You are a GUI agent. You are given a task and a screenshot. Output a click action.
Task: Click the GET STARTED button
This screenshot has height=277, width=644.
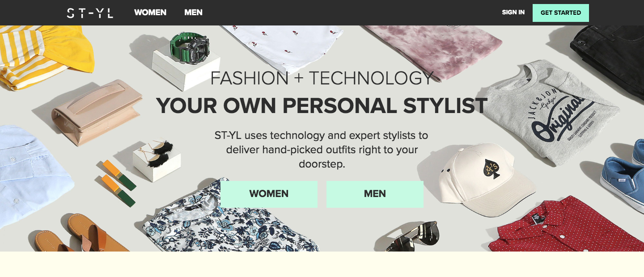point(561,13)
